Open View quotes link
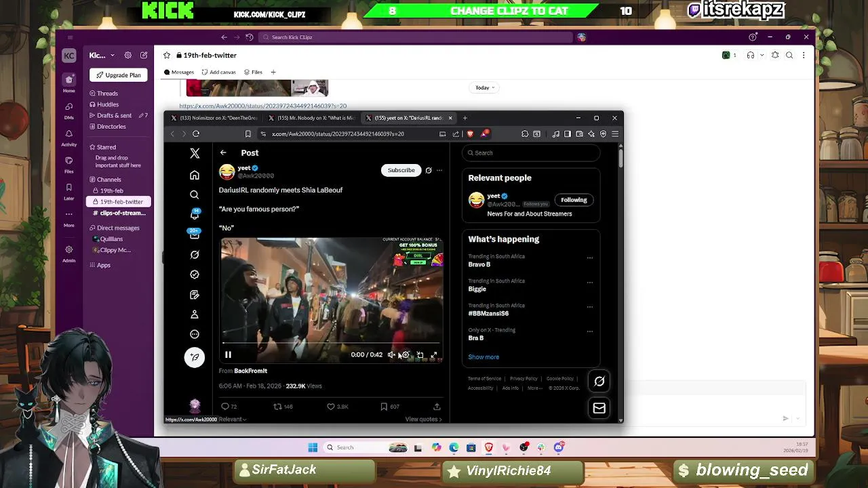 point(423,420)
